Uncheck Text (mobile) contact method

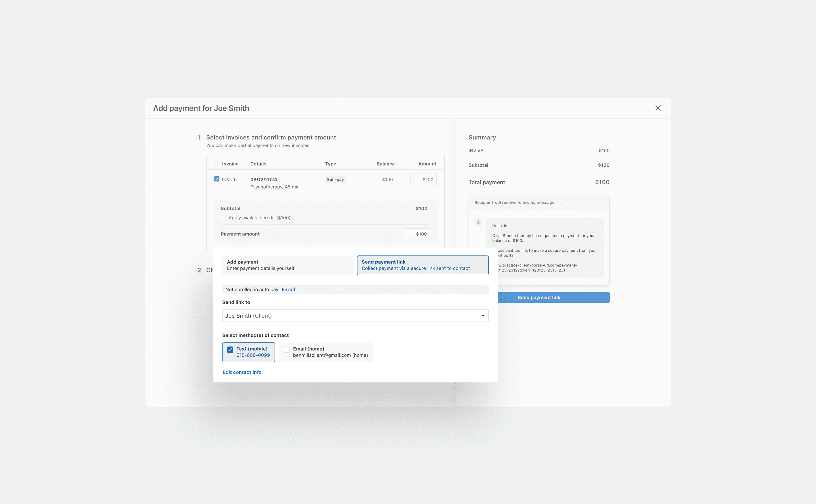coord(230,350)
